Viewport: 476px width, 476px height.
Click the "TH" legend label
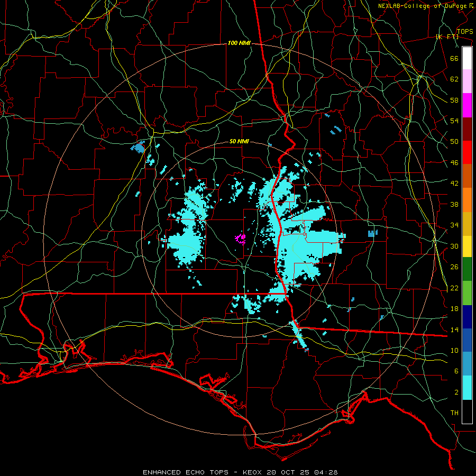click(454, 413)
